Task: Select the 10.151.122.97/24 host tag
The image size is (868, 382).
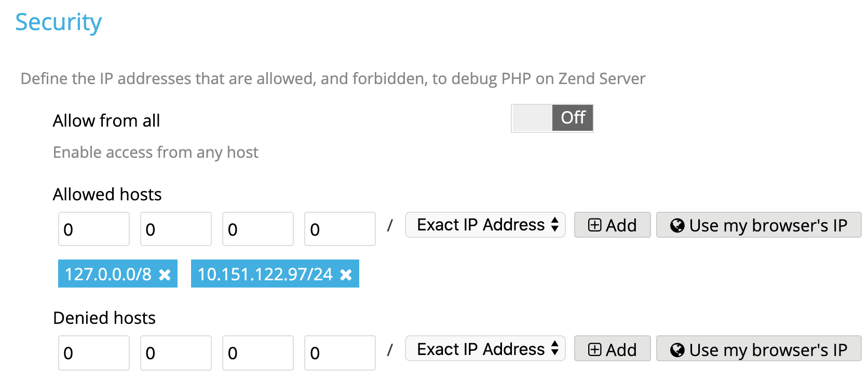Action: point(265,274)
